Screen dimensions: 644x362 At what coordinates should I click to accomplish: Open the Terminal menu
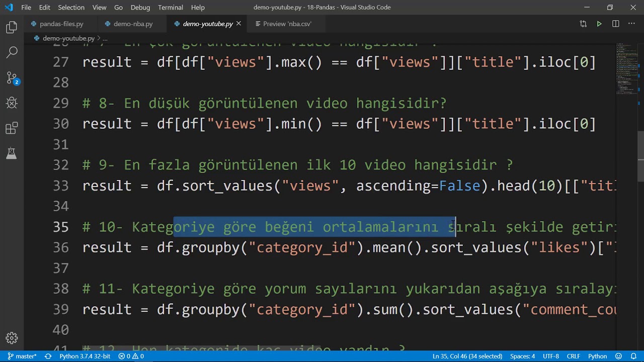pyautogui.click(x=171, y=8)
